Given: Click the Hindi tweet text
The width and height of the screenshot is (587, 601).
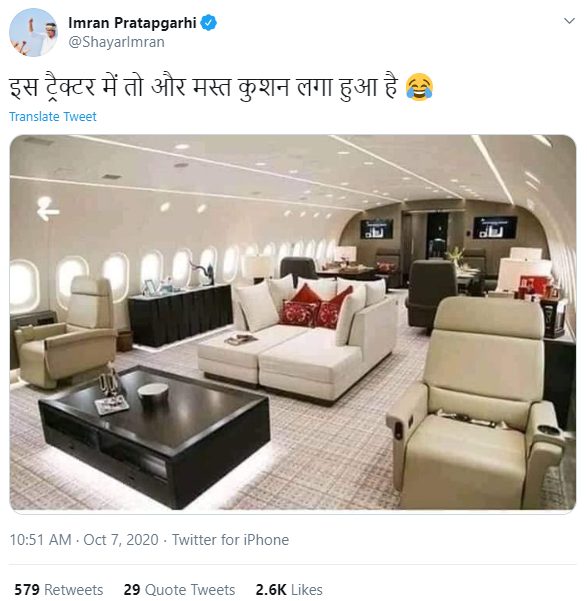Looking at the screenshot, I should point(203,87).
